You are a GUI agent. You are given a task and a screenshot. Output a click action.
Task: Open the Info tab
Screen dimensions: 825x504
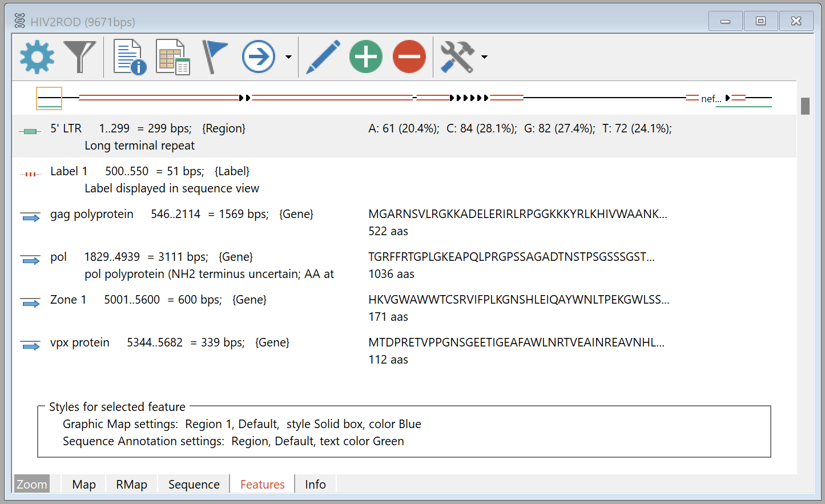(x=315, y=484)
